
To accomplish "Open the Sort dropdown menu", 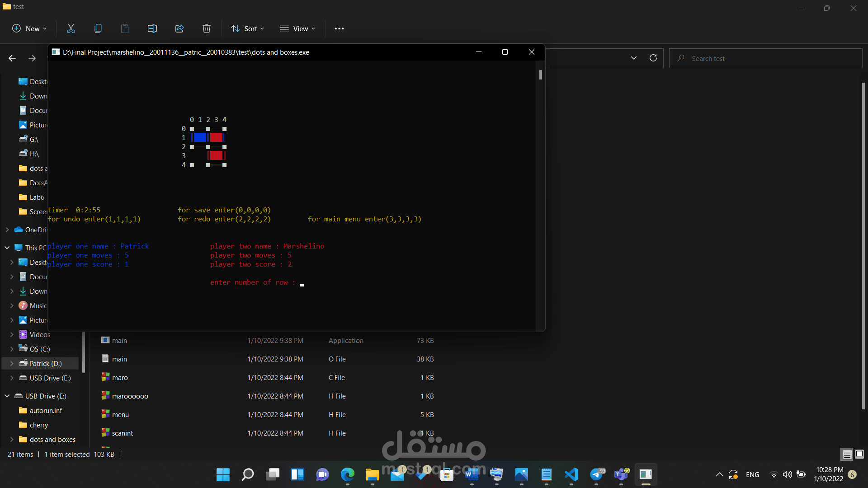I will coord(247,28).
